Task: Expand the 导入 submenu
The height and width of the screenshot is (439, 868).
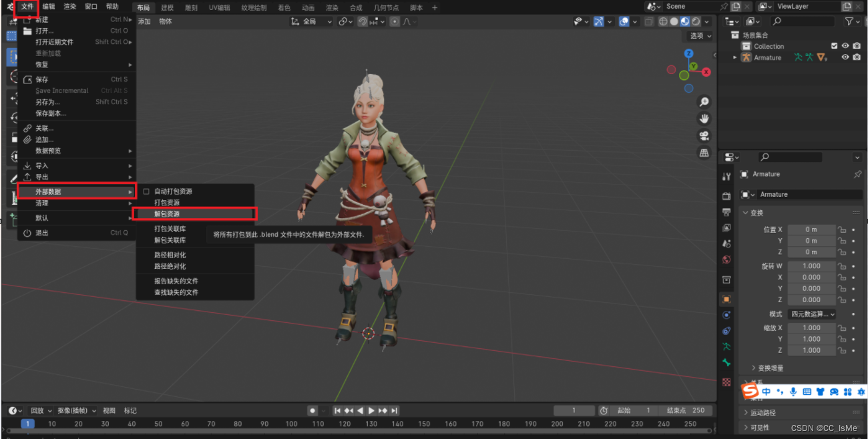Action: point(77,165)
